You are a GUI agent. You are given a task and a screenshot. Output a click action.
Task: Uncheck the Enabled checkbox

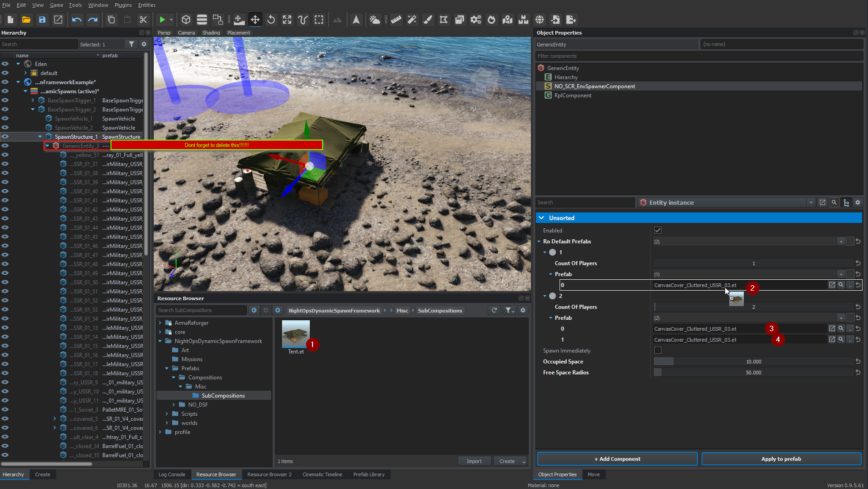click(x=658, y=231)
